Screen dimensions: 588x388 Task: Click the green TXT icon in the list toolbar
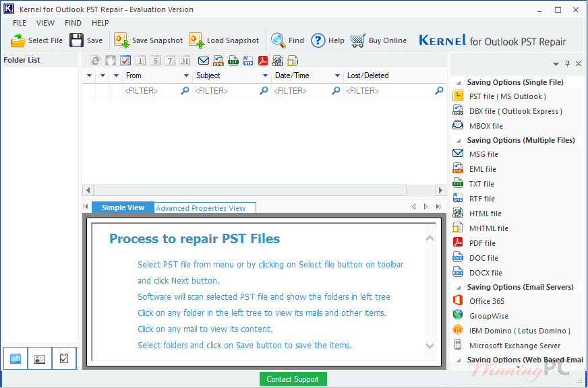point(233,61)
